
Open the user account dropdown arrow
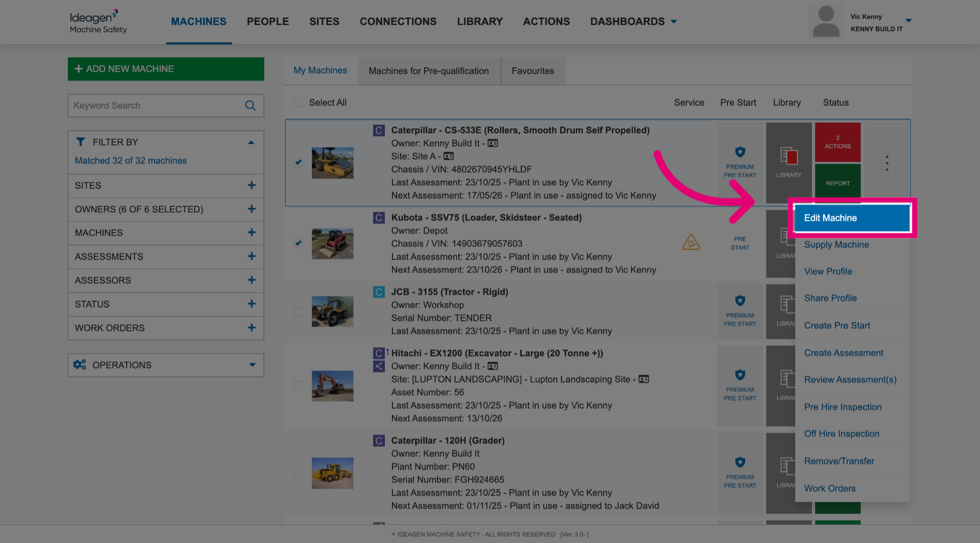click(x=909, y=21)
